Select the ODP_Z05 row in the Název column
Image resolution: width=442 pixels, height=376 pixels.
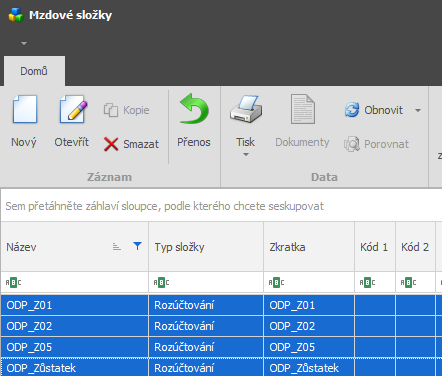coord(75,347)
